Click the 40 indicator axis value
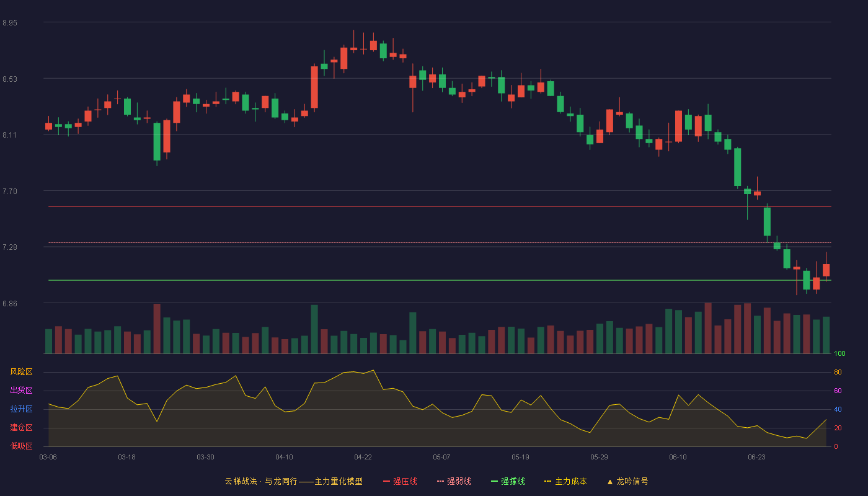 [x=838, y=409]
